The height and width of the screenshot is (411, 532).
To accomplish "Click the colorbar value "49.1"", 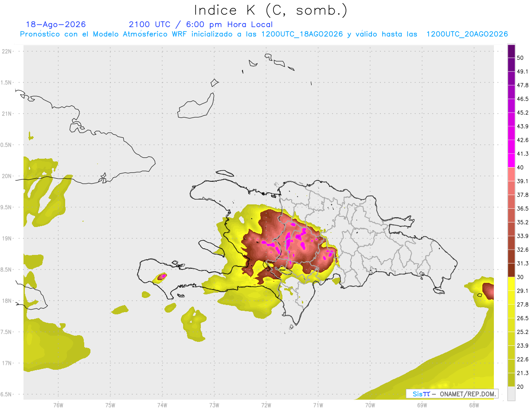I will [523, 72].
